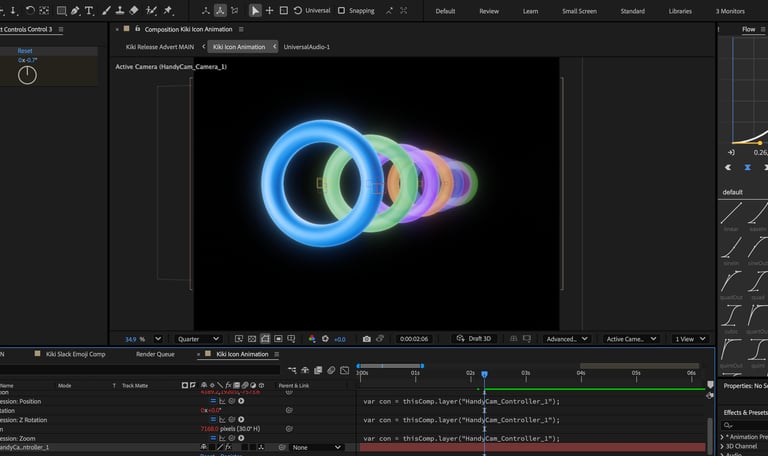This screenshot has height=456, width=768.
Task: Open the 1 View layout dropdown
Action: pos(688,339)
